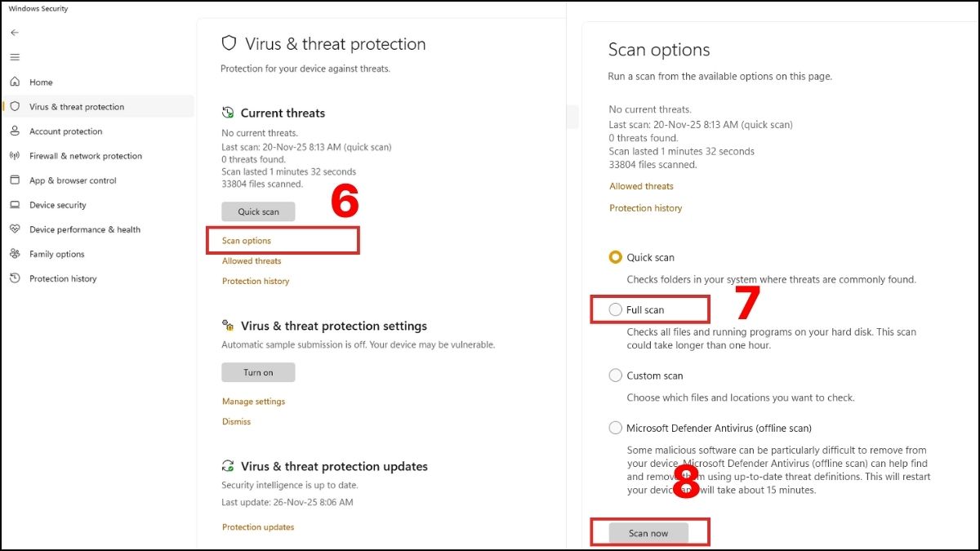This screenshot has width=980, height=551.
Task: Expand the navigation menu with the hamburger icon
Action: point(15,57)
